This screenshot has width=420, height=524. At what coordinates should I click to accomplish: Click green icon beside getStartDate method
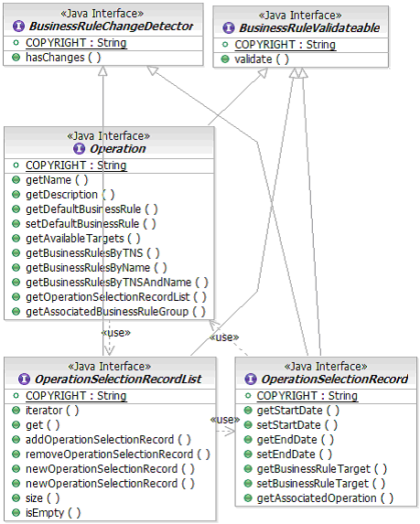tap(248, 410)
